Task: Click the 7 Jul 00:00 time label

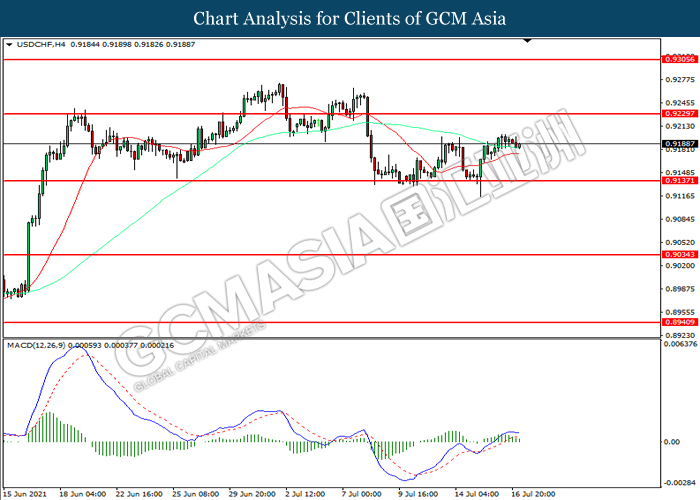Action: click(x=362, y=494)
